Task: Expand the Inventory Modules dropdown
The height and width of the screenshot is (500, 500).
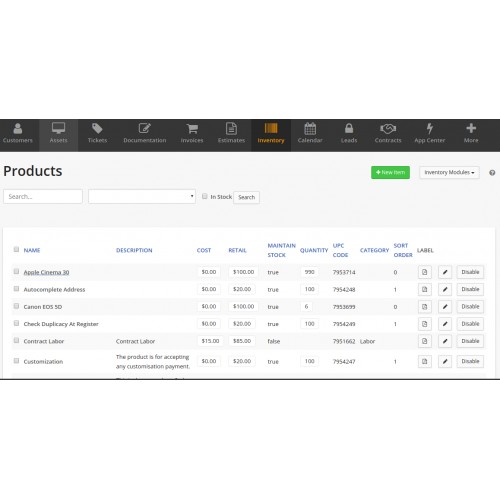Action: coord(449,172)
